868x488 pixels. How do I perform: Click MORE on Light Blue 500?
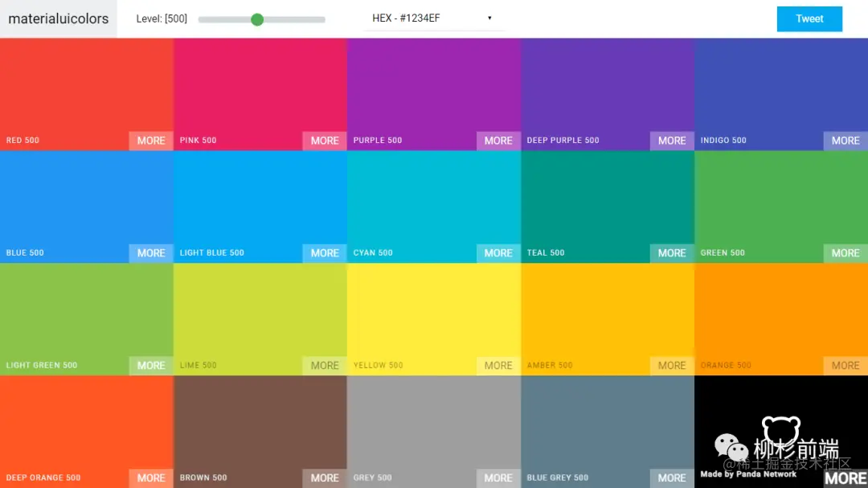[x=325, y=253]
